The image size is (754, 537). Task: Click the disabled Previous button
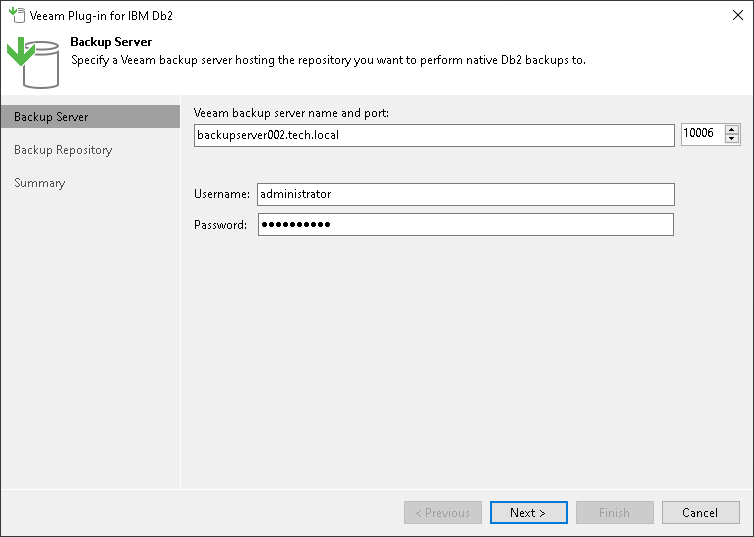point(443,512)
